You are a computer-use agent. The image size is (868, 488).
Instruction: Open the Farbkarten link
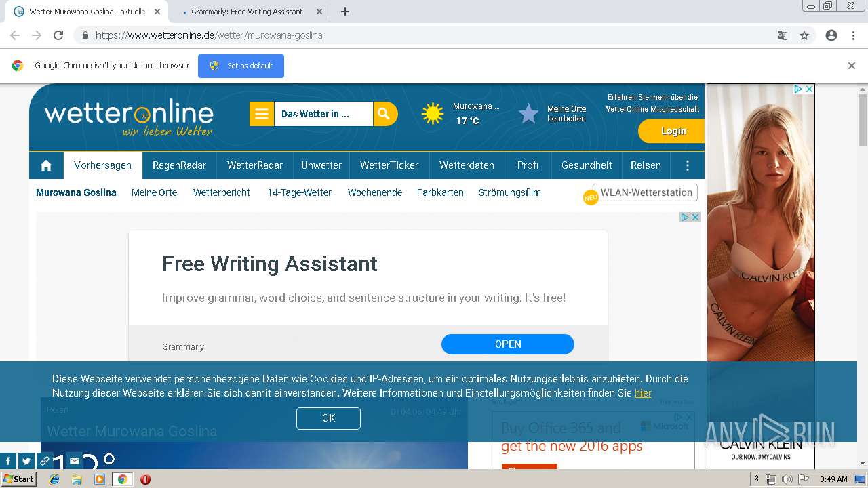[440, 192]
